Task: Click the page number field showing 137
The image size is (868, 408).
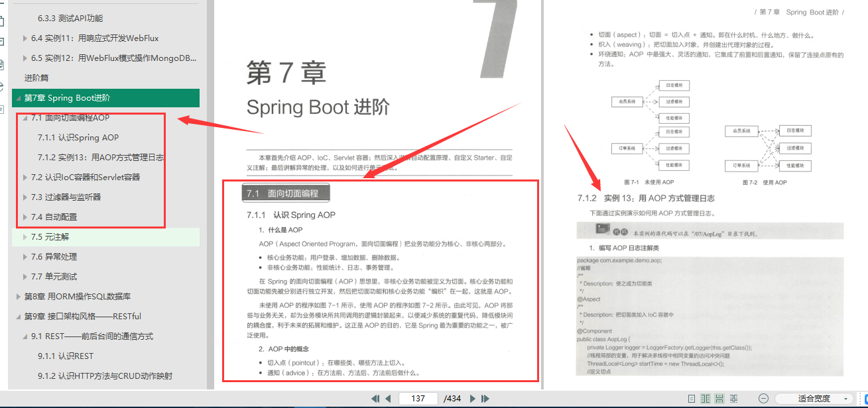Action: [418, 398]
